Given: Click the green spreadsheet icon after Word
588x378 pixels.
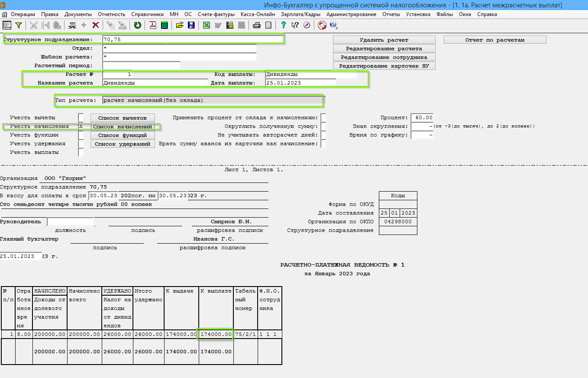Looking at the screenshot, I should [x=229, y=25].
